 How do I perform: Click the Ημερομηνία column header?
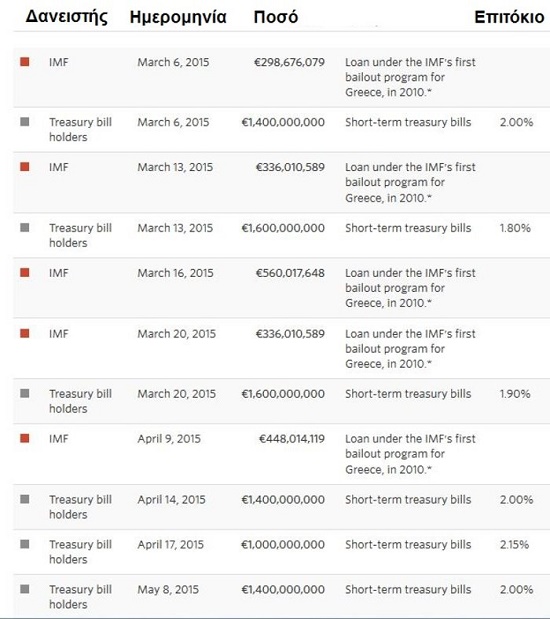click(178, 17)
